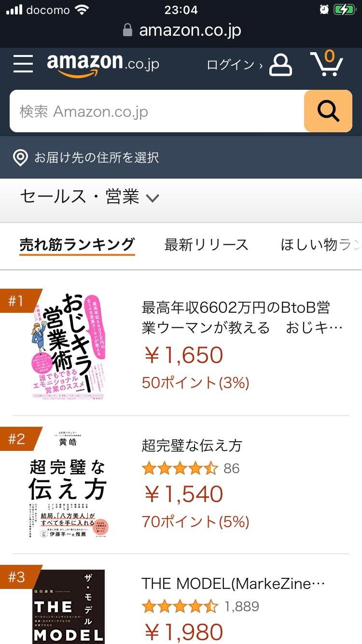Tap the ログイン link
This screenshot has width=362, height=644.
[x=234, y=65]
